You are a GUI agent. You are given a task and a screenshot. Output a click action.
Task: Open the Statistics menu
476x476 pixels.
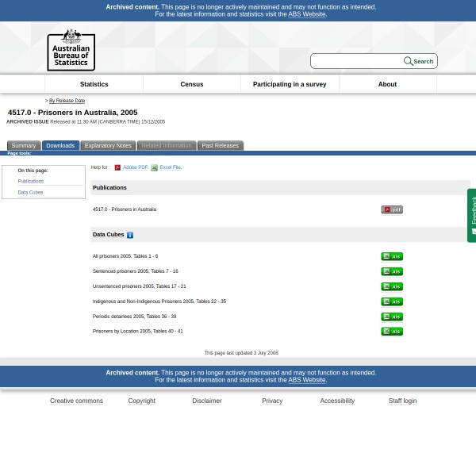tap(94, 84)
